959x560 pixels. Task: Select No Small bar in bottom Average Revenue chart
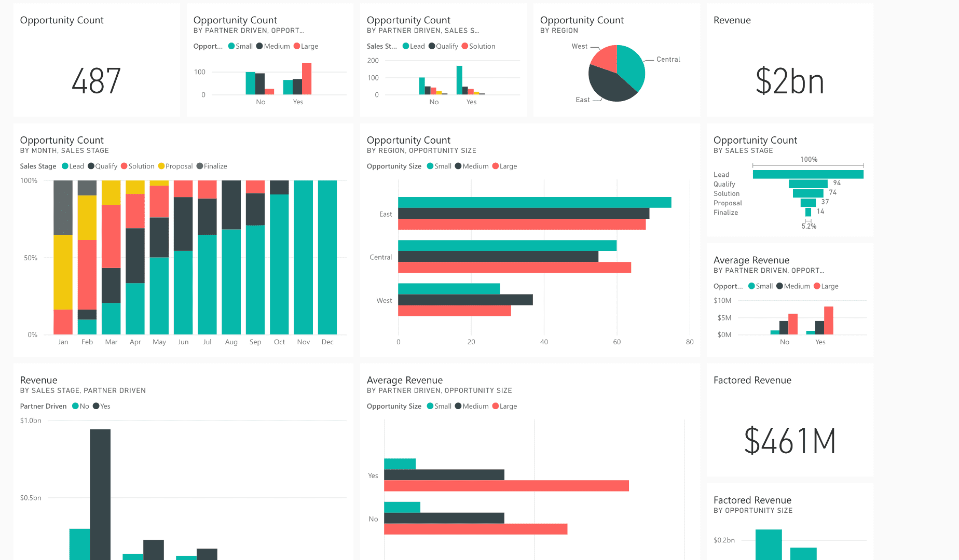point(402,507)
